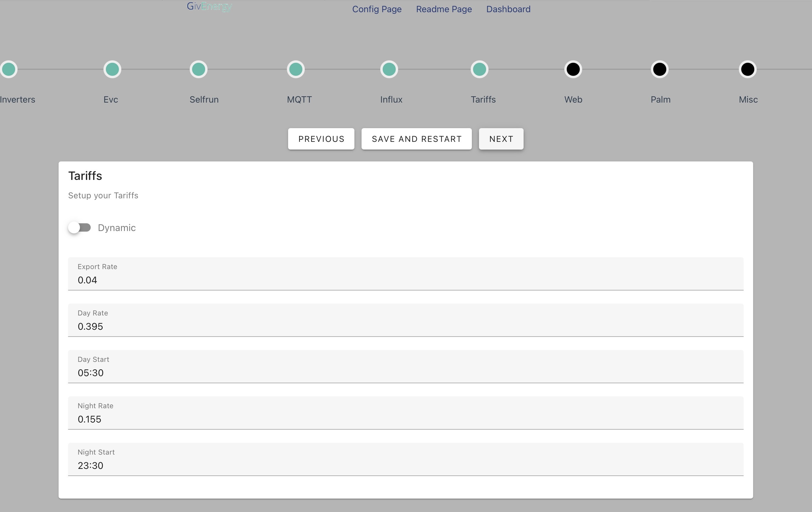Click into the Day Start field
The image size is (812, 512).
pyautogui.click(x=406, y=366)
